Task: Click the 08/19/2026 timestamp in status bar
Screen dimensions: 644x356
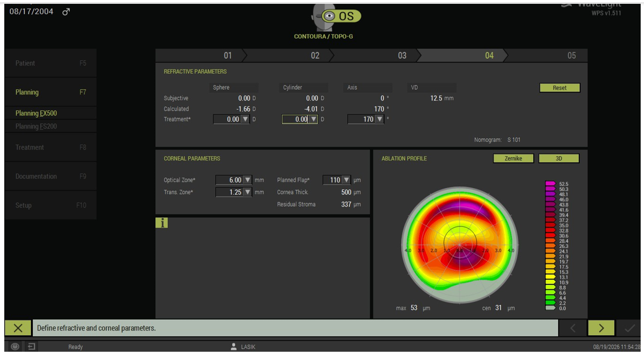Action: [x=616, y=347]
